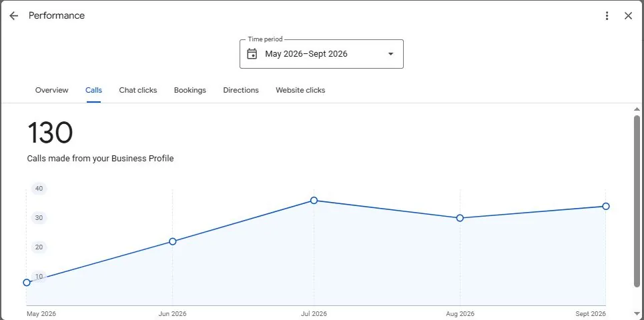Click the 'Jul 2026' x-axis label
This screenshot has height=320, width=644.
coord(314,314)
